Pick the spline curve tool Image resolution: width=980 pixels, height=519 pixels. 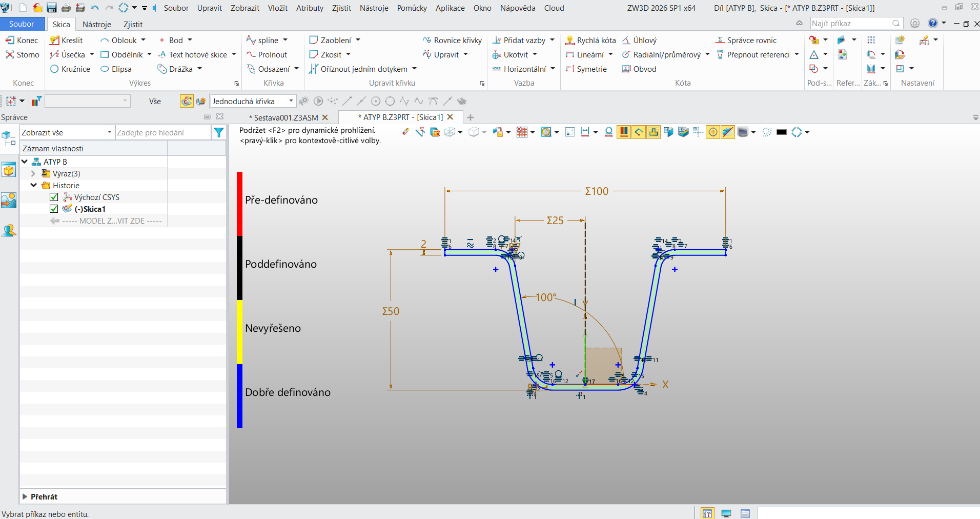pos(262,40)
